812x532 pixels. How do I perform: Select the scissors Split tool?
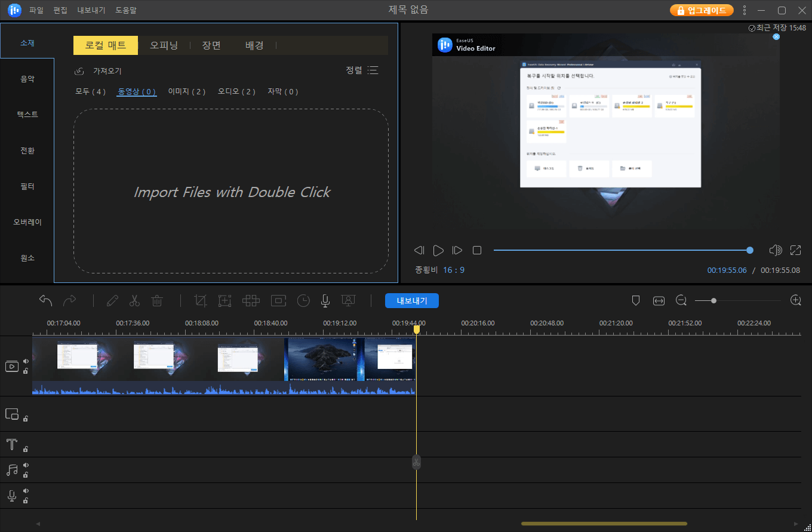(134, 300)
